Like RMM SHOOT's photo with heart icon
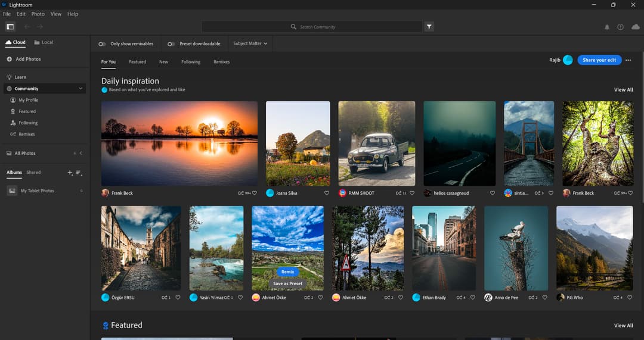 (x=412, y=193)
